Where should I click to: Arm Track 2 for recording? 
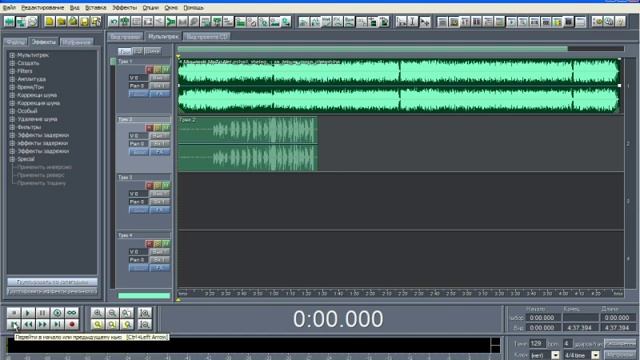[x=149, y=128]
